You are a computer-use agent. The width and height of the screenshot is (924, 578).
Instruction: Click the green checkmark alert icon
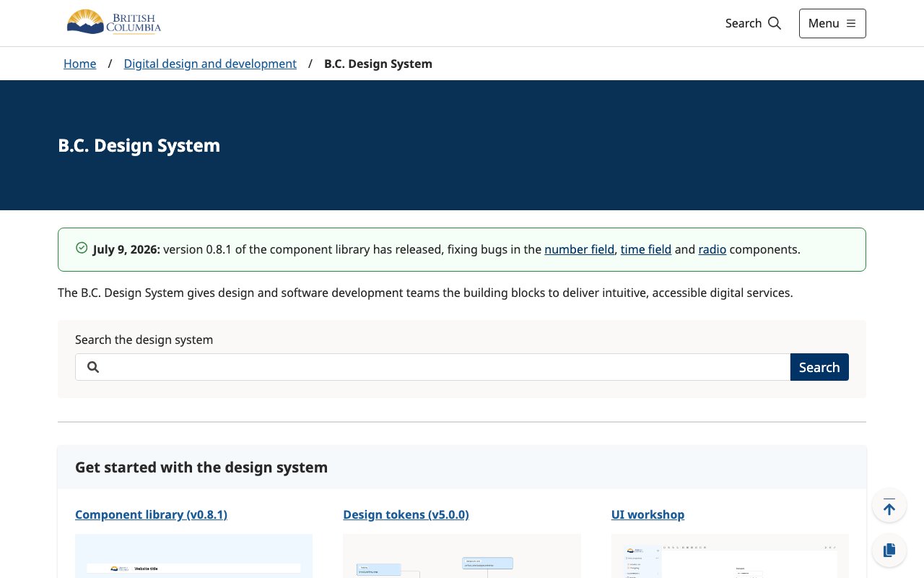coord(82,249)
